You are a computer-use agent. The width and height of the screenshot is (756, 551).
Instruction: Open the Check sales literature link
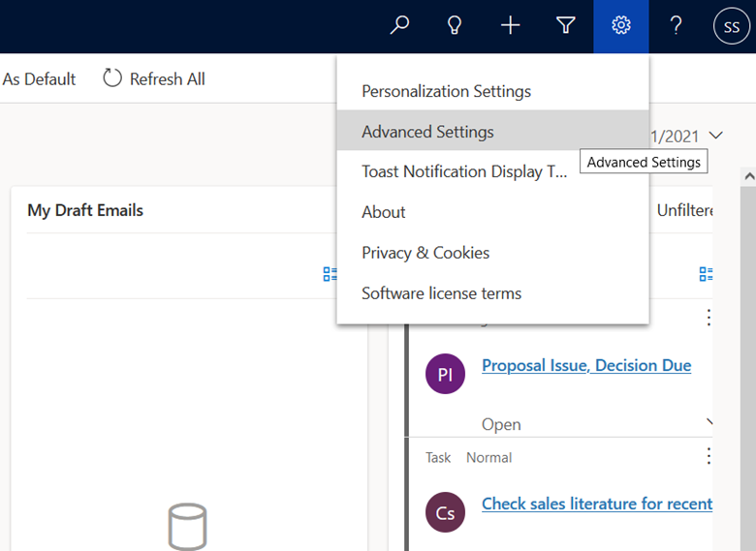click(597, 504)
